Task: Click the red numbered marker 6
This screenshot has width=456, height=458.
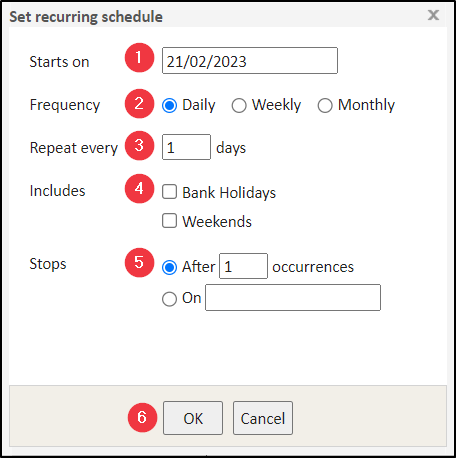Action: point(142,417)
